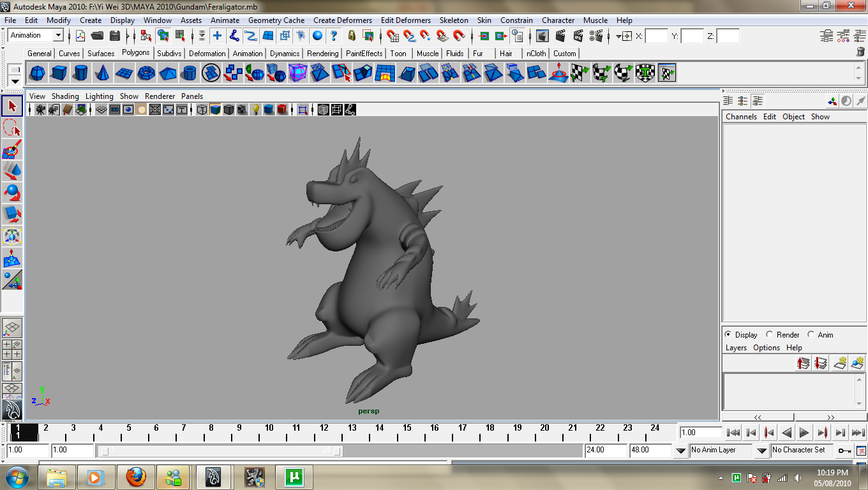868x490 pixels.
Task: Click the playback end time 24.00 field
Action: tap(606, 450)
